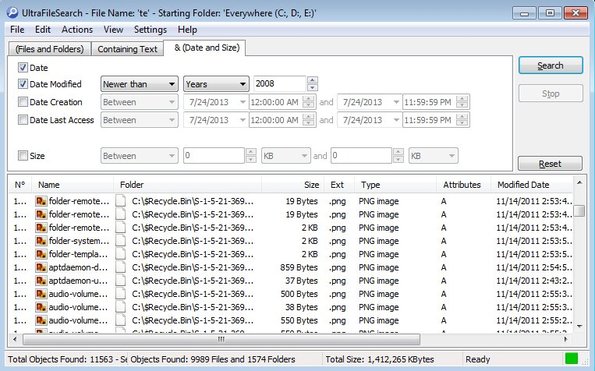Image resolution: width=595 pixels, height=371 pixels.
Task: Switch to (Files and Folders) tab
Action: click(50, 49)
